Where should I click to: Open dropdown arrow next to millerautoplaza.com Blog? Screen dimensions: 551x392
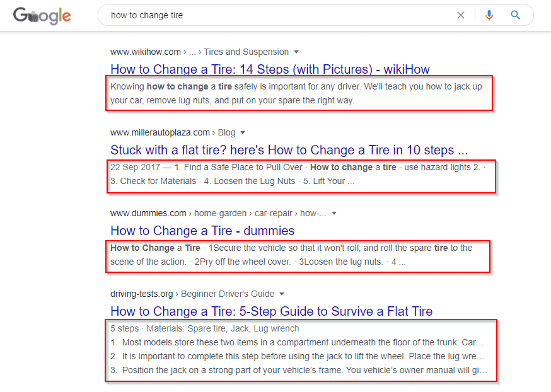[243, 132]
